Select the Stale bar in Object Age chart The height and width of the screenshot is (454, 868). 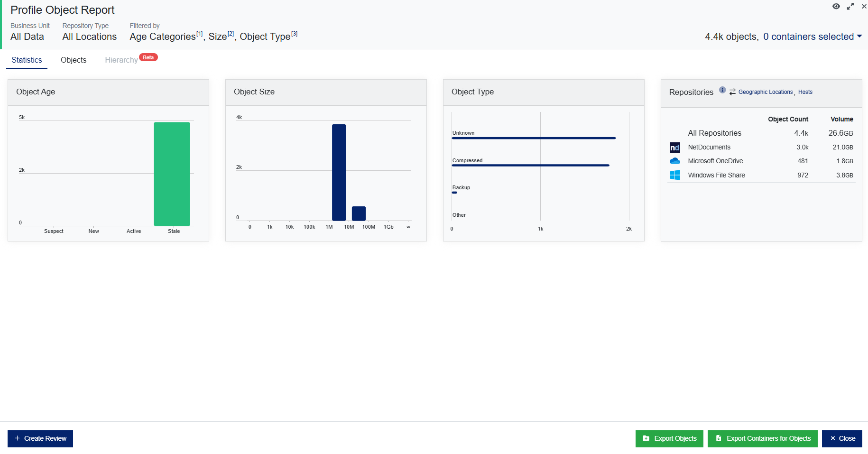[x=172, y=173]
